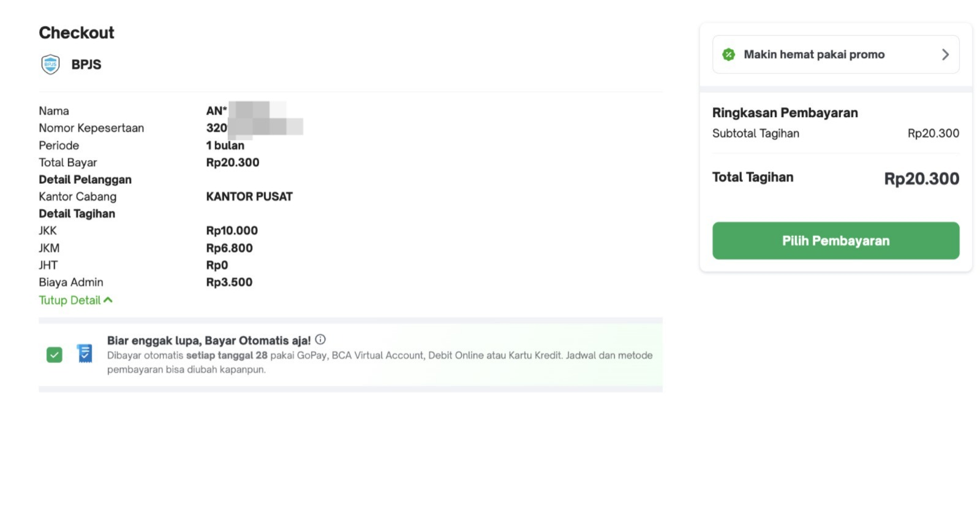Click the BPJS product name label
This screenshot has width=980, height=526.
86,64
